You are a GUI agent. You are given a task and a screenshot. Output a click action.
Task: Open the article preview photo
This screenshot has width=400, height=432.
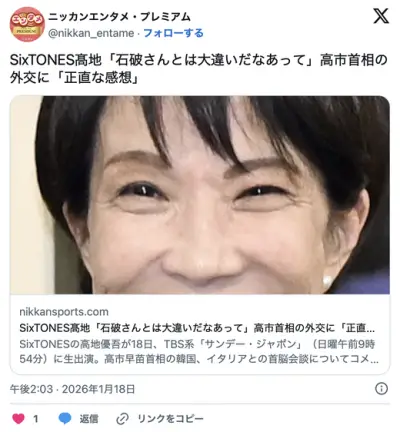click(200, 195)
